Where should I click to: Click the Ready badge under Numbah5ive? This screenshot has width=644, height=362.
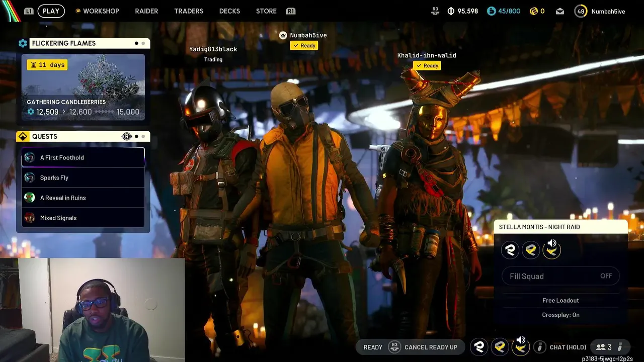coord(304,45)
